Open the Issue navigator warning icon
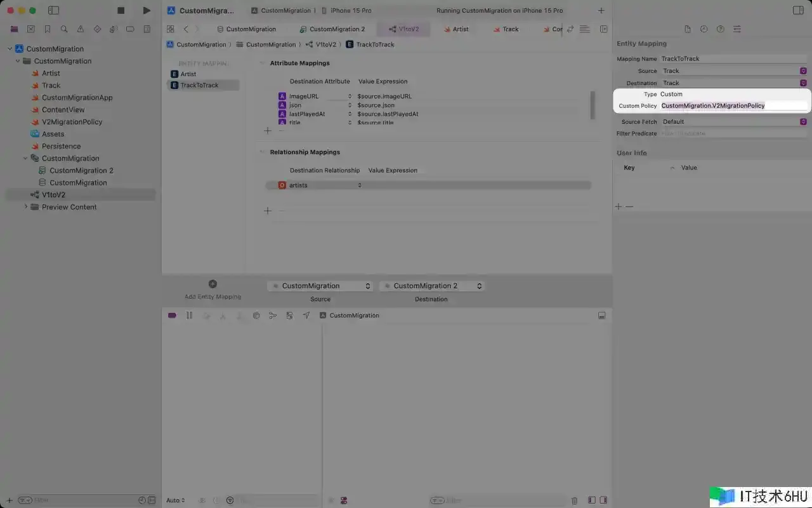The image size is (812, 508). click(81, 29)
